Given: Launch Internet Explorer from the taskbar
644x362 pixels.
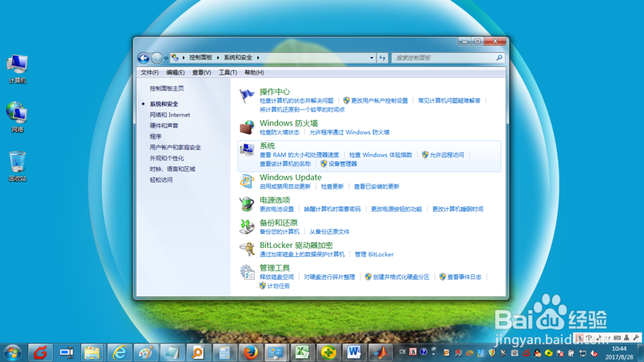Looking at the screenshot, I should [119, 352].
